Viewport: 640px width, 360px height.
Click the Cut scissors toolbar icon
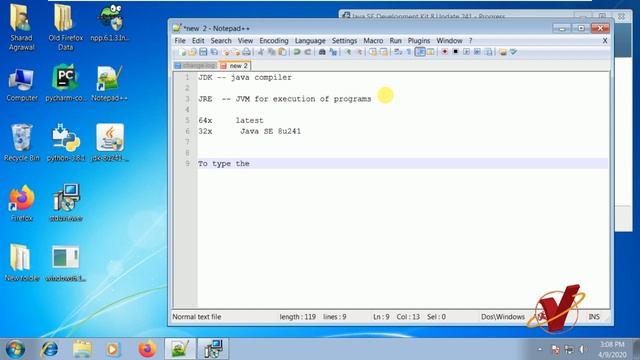tap(260, 52)
